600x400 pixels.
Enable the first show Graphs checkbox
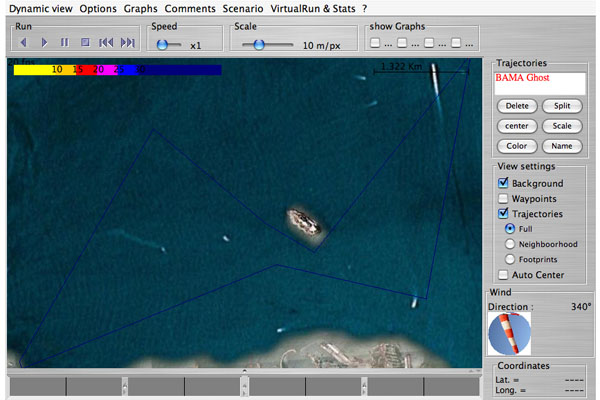(x=375, y=43)
